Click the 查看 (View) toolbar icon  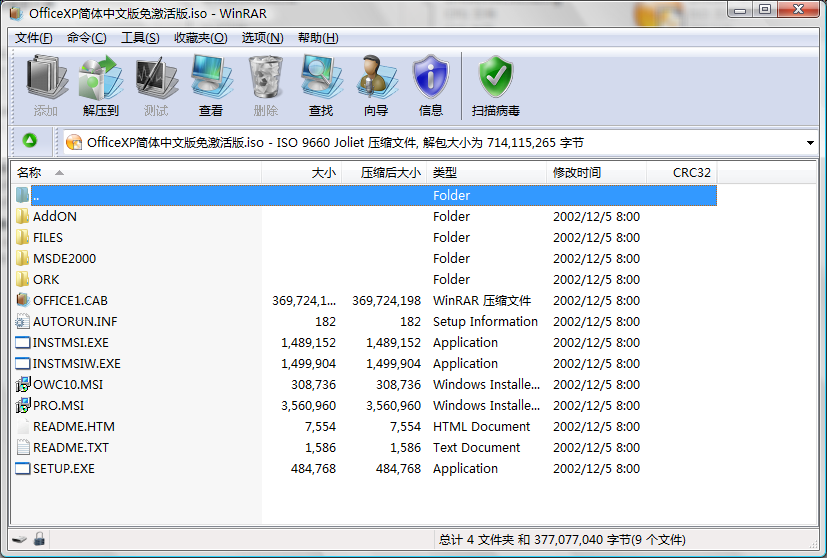(x=211, y=78)
